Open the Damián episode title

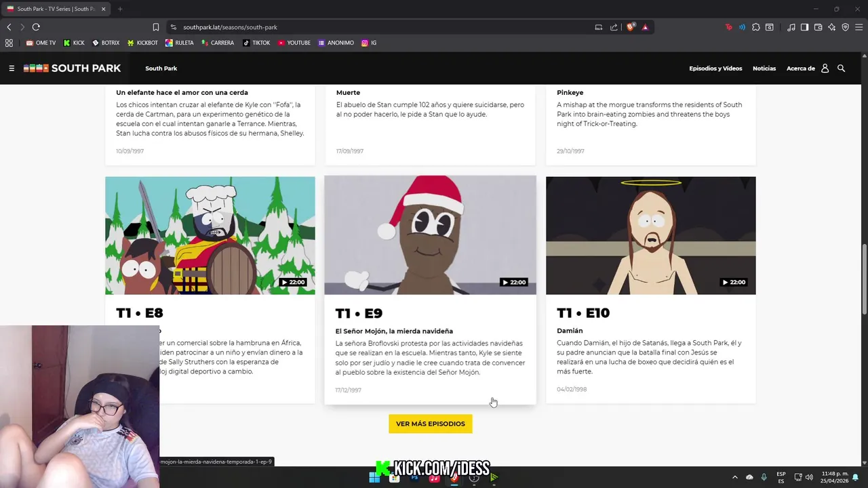coord(570,331)
